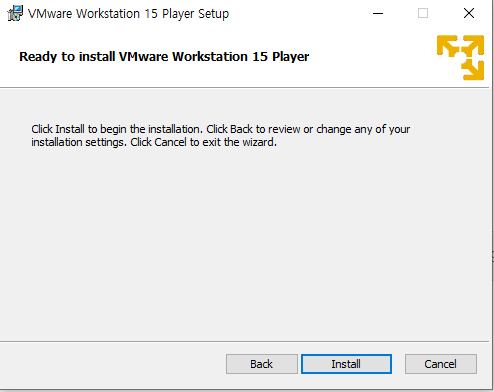Image resolution: width=494 pixels, height=392 pixels.
Task: Click the text line starting Click Install to begin
Action: pyautogui.click(x=220, y=129)
